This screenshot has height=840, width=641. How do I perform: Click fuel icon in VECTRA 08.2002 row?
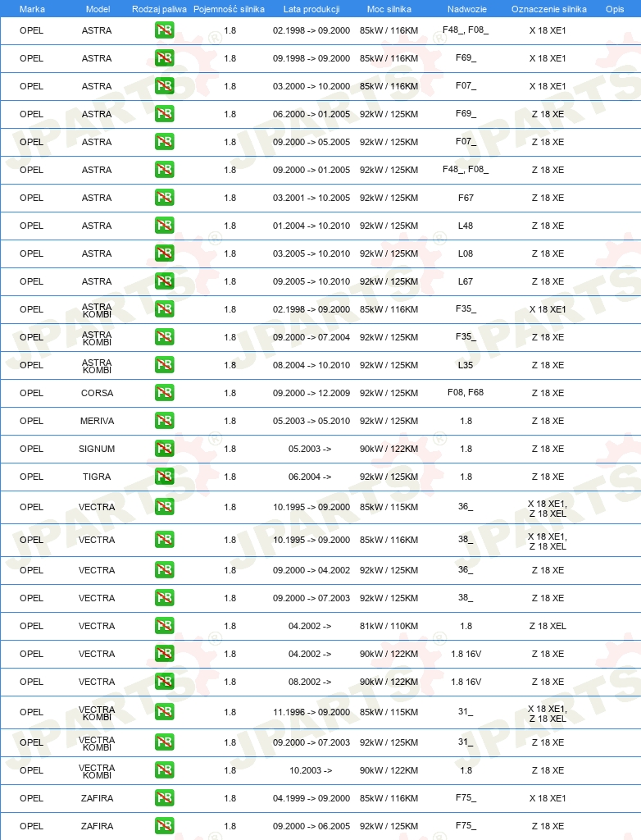point(165,682)
